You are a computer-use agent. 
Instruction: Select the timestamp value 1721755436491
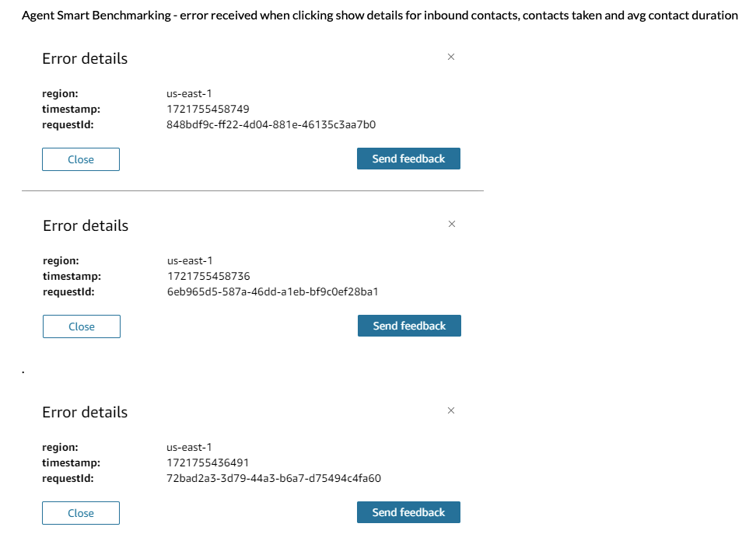pyautogui.click(x=208, y=462)
